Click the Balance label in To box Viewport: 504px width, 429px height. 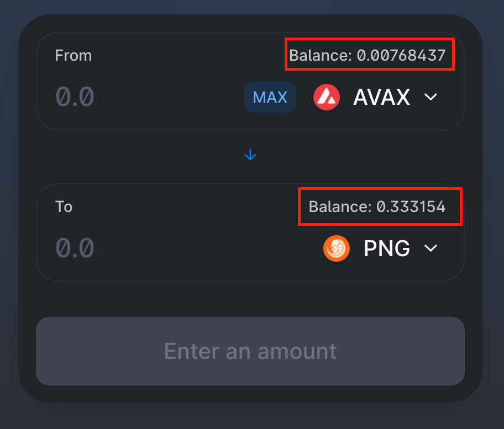pyautogui.click(x=339, y=206)
